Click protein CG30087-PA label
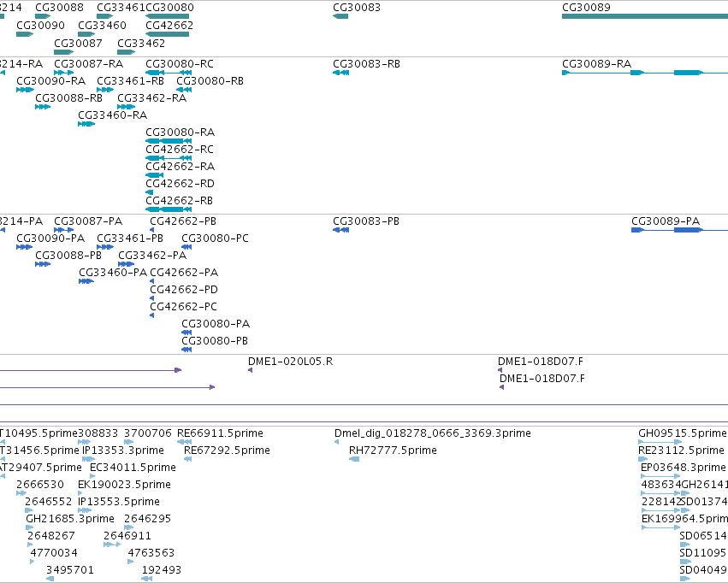This screenshot has height=583, width=728. coord(88,221)
